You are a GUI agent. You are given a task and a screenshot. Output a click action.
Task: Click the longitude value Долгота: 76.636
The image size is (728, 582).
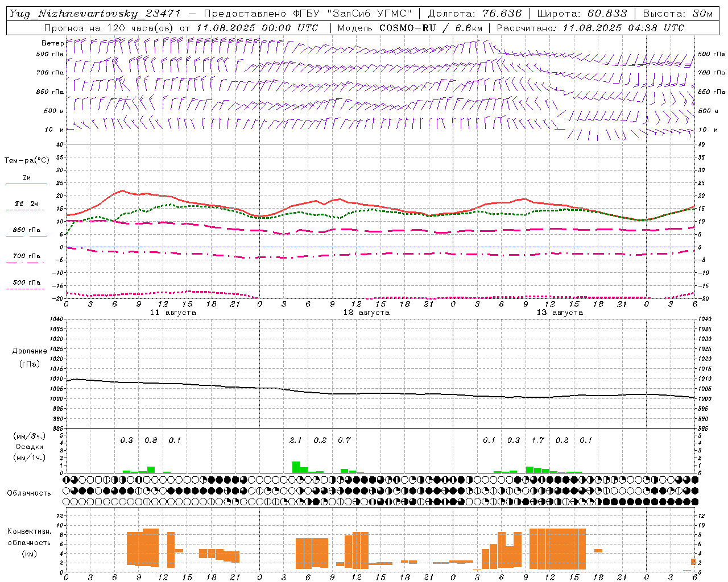click(474, 14)
